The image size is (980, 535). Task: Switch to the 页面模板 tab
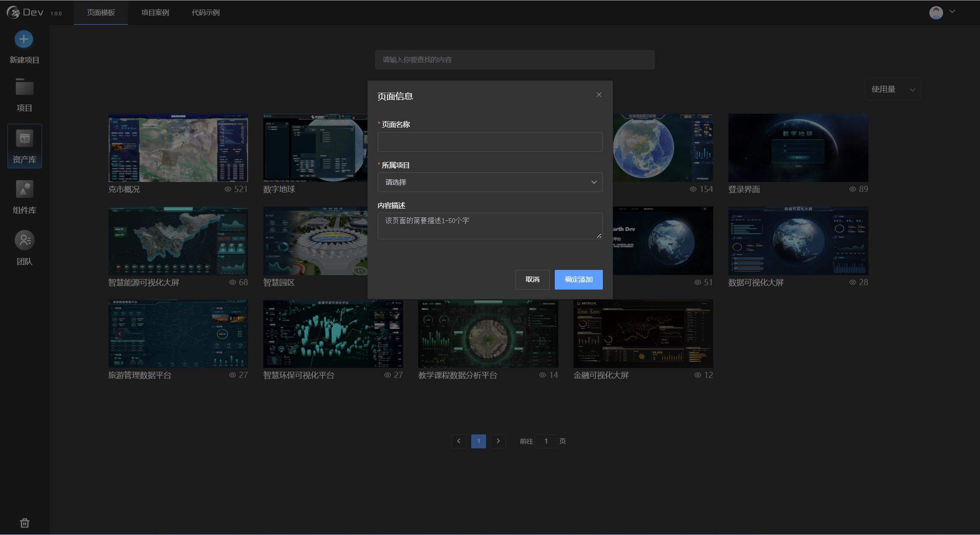point(101,12)
